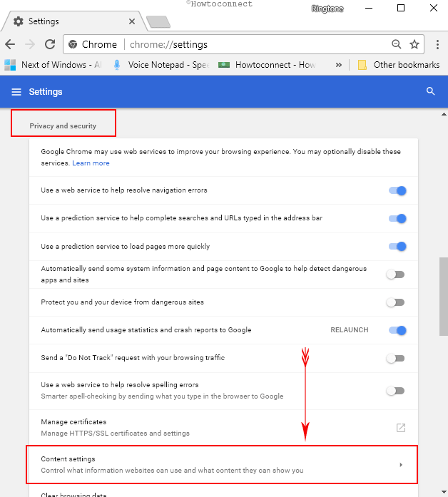Open a new tab next to Settings
Viewport: 448px width, 497px height.
[x=158, y=22]
